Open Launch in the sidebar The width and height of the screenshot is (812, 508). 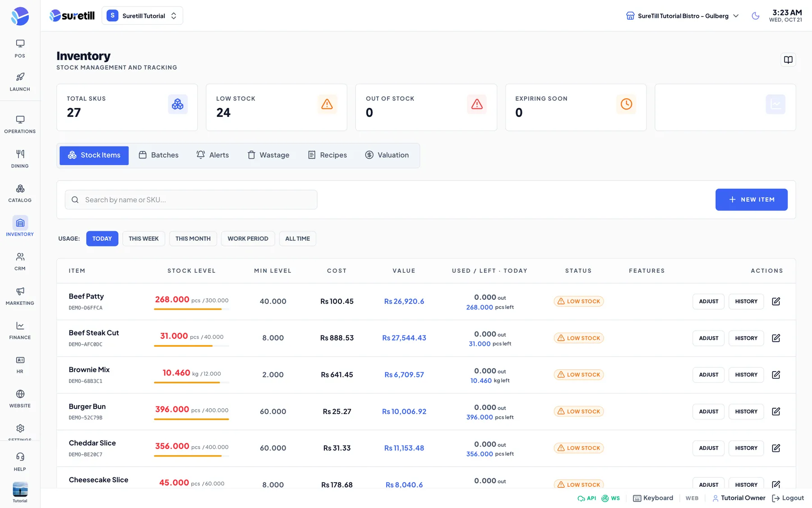(20, 82)
